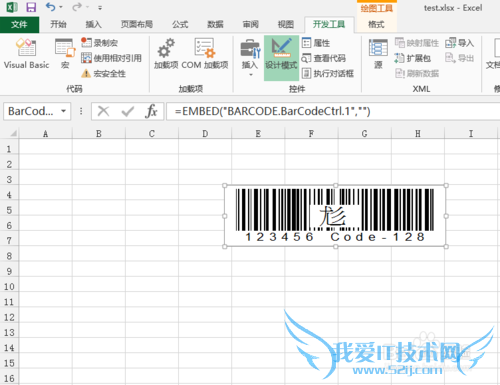Viewport: 500px width, 385px height.
Task: Toggle Use Relative References (使用相对引用)
Action: pyautogui.click(x=111, y=58)
